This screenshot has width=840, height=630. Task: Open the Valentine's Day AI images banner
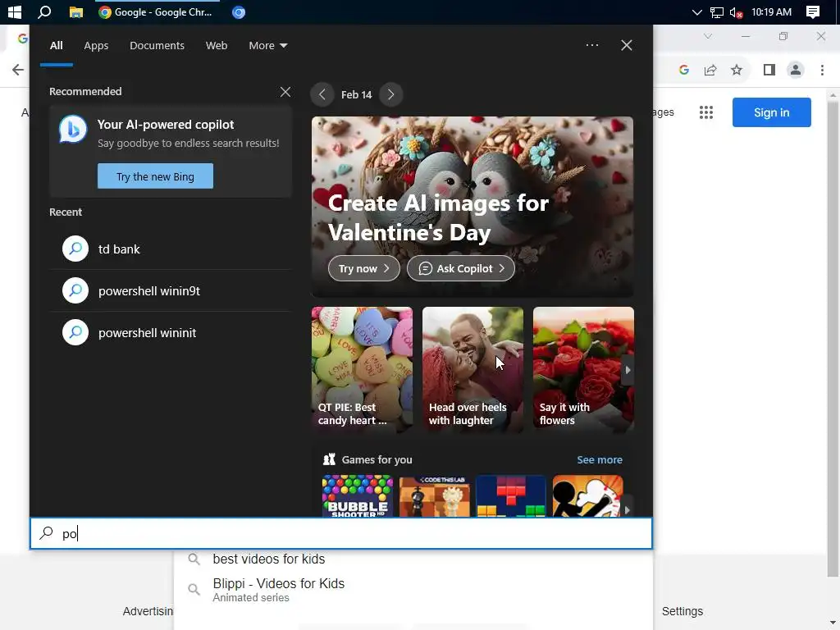[x=472, y=207]
